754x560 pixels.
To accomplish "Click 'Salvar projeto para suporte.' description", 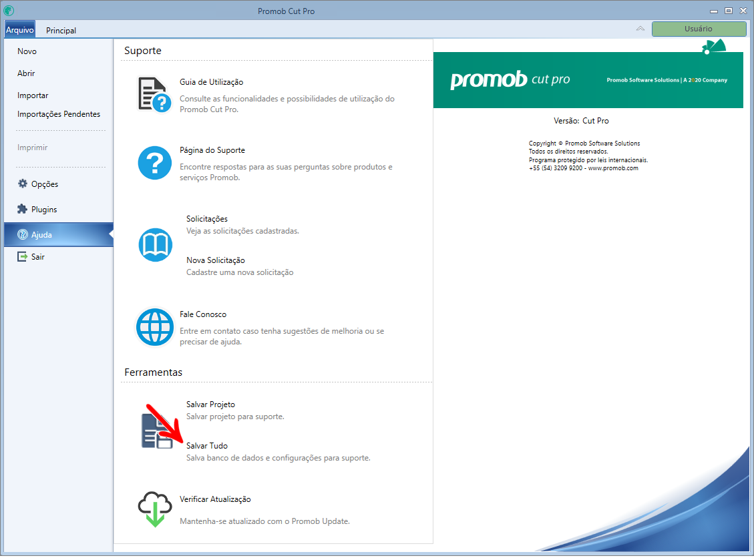I will coord(235,416).
